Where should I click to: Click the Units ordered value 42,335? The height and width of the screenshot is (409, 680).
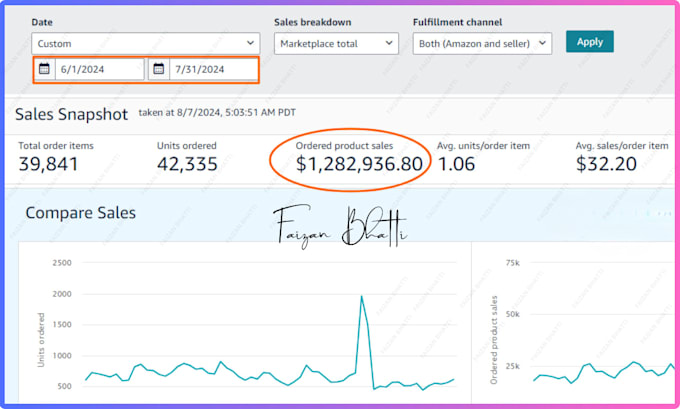pyautogui.click(x=187, y=164)
